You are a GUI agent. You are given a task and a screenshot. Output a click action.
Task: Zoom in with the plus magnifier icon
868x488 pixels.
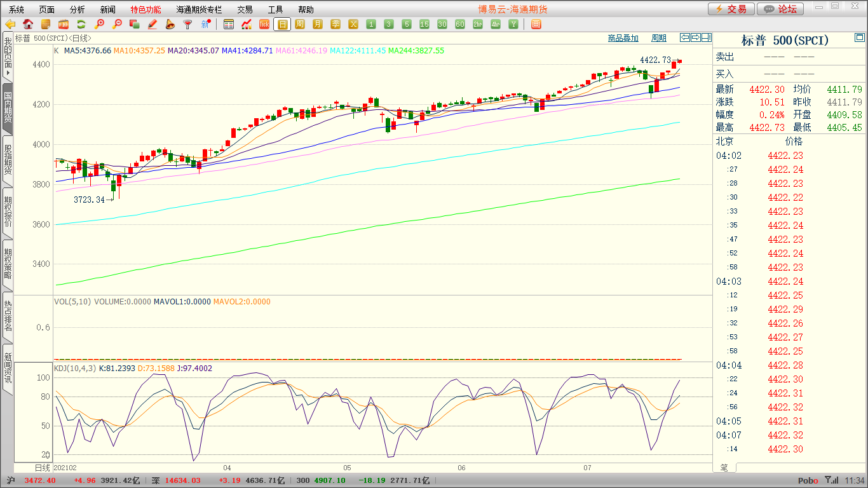(x=99, y=24)
